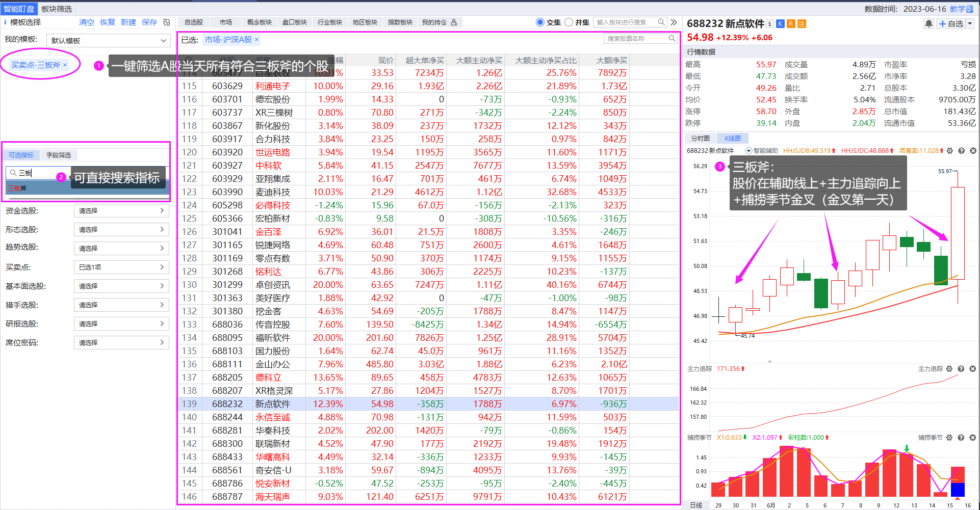
Task: Select the 金山办公 stock row
Action: click(x=429, y=364)
